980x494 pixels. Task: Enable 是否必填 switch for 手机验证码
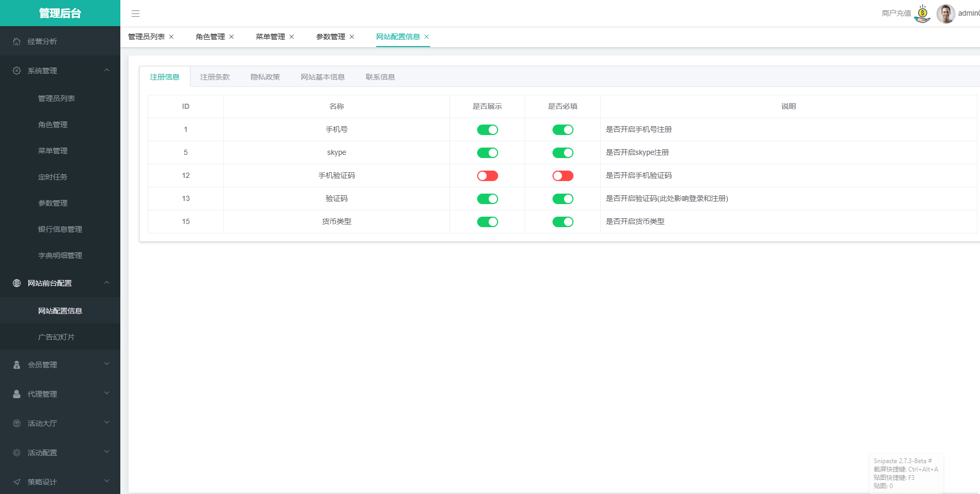562,176
